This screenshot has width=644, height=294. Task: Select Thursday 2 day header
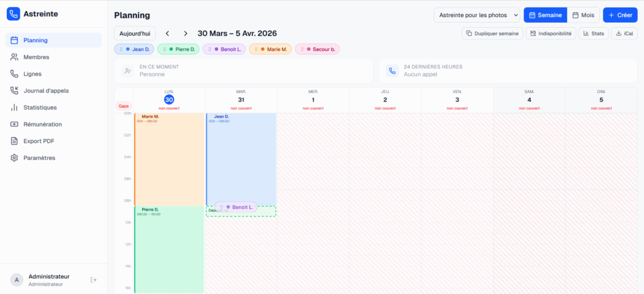pos(386,100)
